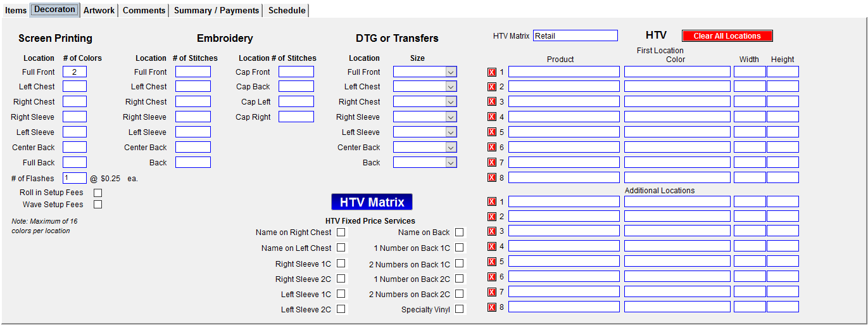The width and height of the screenshot is (868, 325).
Task: Click the blue HTV Matrix button
Action: (372, 202)
